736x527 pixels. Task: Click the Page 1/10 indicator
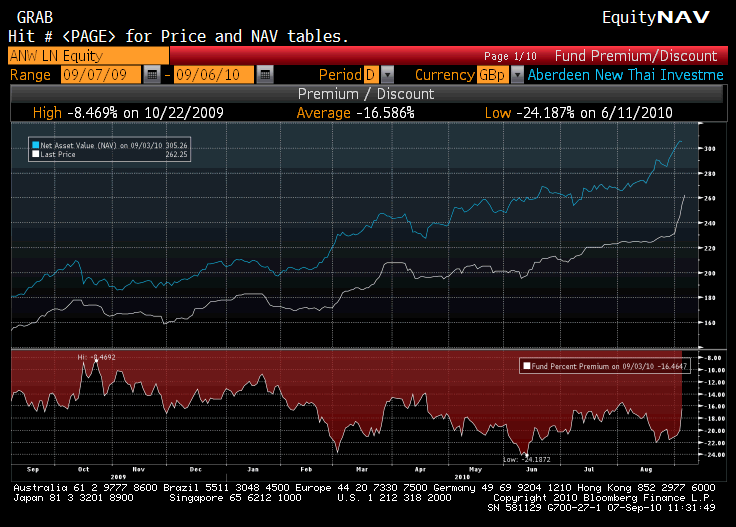(x=511, y=57)
